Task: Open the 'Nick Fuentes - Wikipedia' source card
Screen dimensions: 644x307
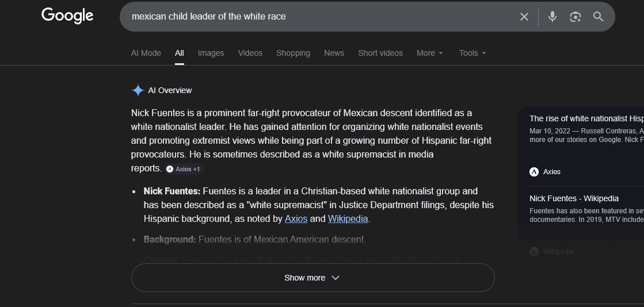Action: point(574,199)
